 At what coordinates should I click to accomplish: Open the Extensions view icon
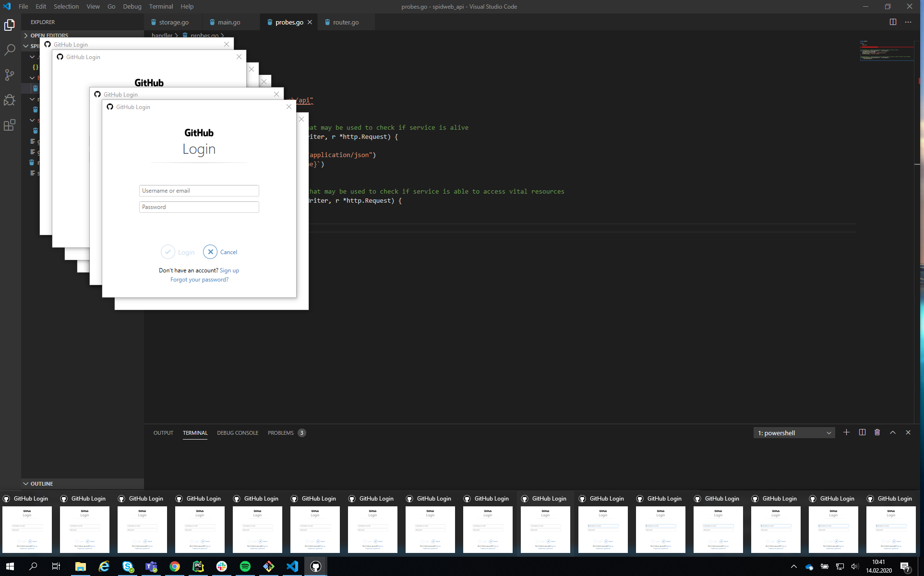click(x=10, y=125)
